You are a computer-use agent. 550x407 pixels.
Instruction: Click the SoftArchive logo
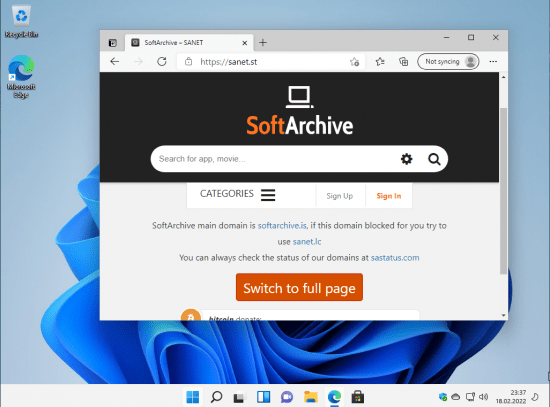tap(299, 111)
